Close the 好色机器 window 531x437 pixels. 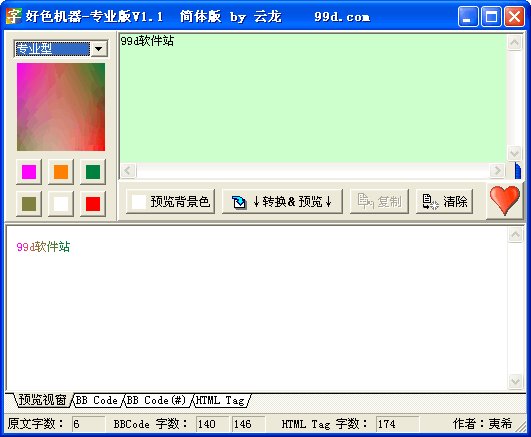point(514,16)
